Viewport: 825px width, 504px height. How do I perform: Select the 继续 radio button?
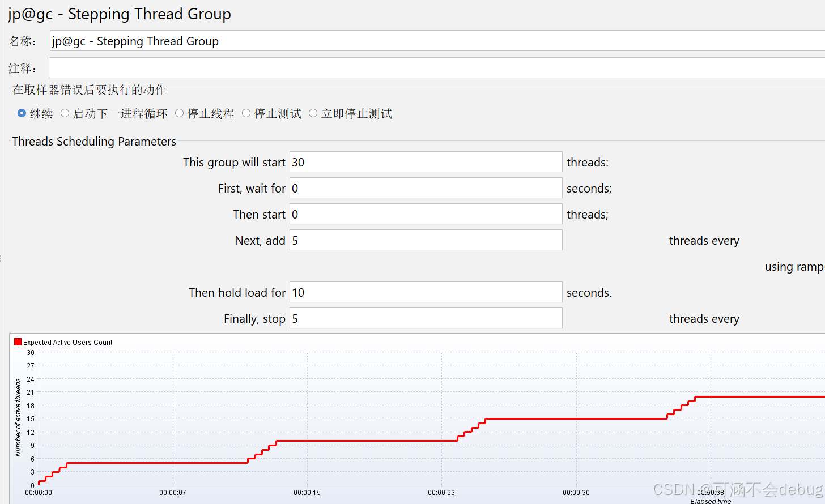pos(22,113)
